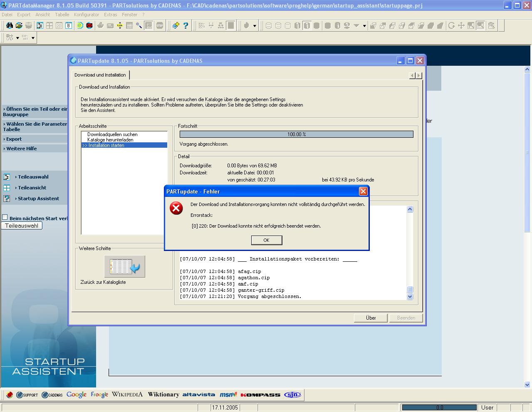Image resolution: width=532 pixels, height=412 pixels.
Task: Click the red error X icon in dialog
Action: pos(176,208)
